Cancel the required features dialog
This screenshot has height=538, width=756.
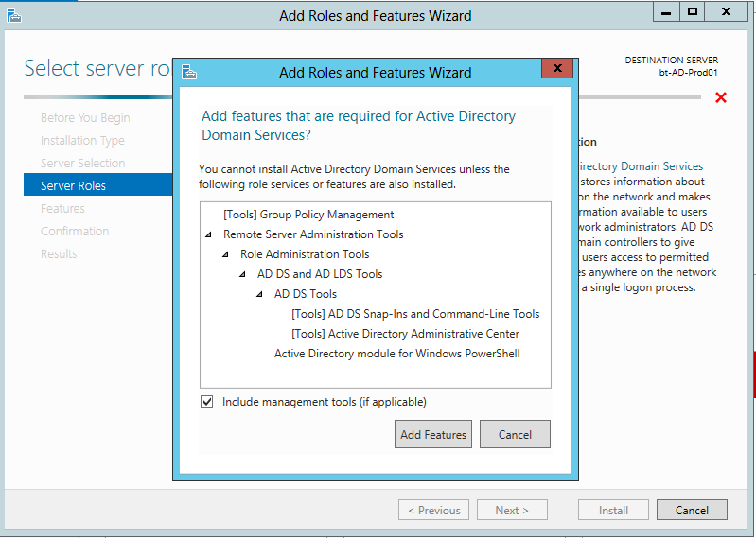[515, 434]
